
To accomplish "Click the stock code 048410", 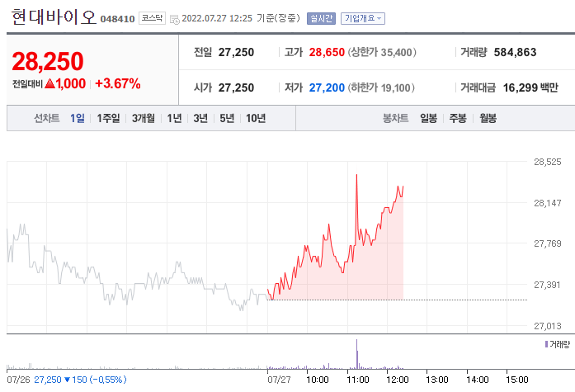I will coord(117,19).
